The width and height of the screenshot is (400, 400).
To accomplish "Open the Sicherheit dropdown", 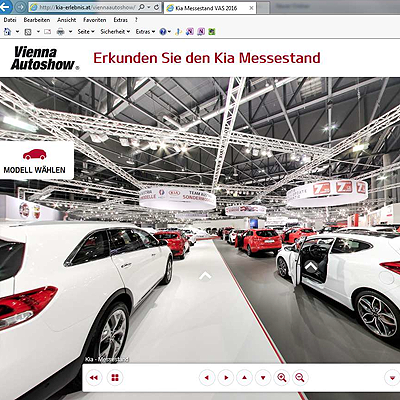I will coord(115,32).
